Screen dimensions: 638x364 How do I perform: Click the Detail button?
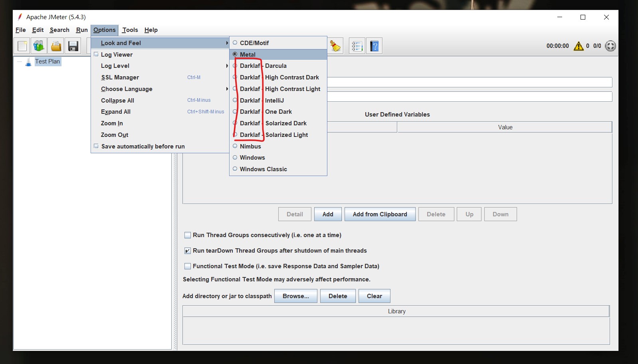click(x=295, y=214)
